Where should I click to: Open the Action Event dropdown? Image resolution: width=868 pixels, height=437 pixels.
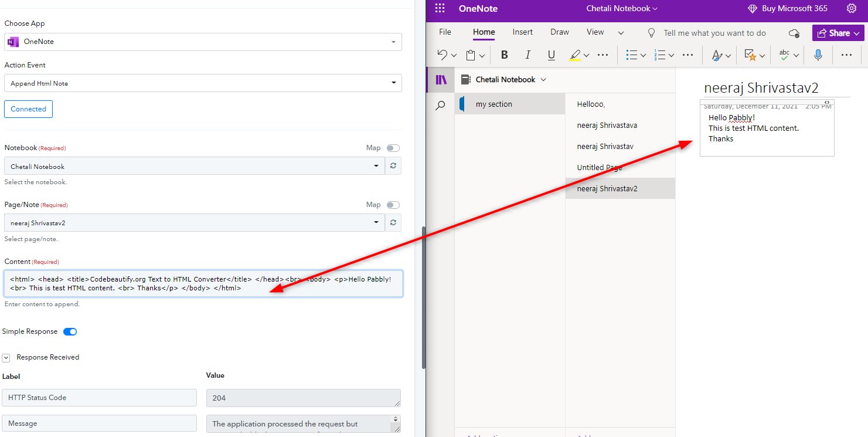[x=203, y=83]
